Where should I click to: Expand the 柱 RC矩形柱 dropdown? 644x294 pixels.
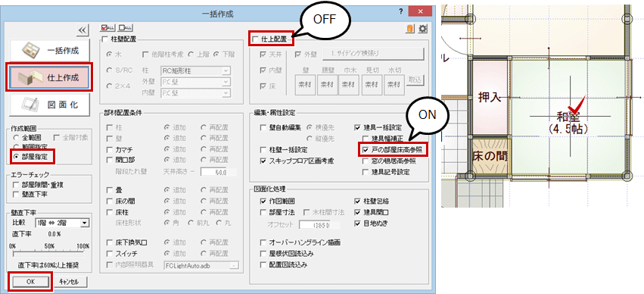[x=195, y=70]
